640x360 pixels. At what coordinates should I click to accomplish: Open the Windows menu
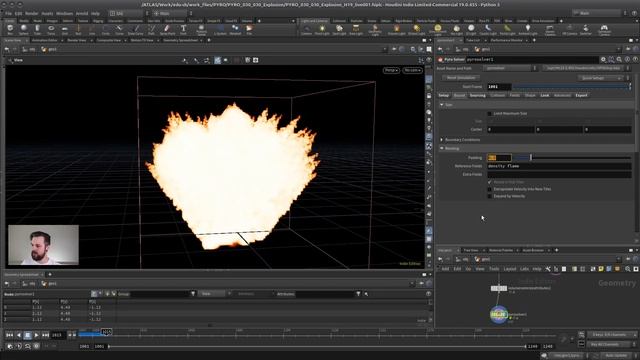(64, 13)
